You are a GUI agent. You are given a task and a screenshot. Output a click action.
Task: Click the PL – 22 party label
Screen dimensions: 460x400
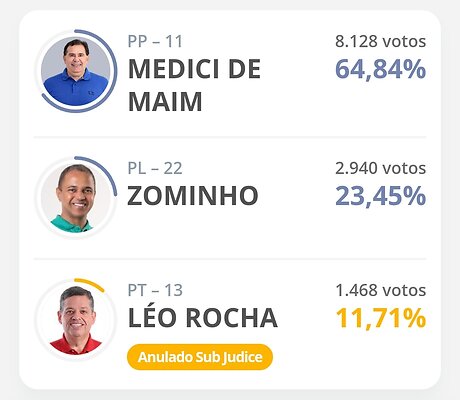tap(155, 168)
